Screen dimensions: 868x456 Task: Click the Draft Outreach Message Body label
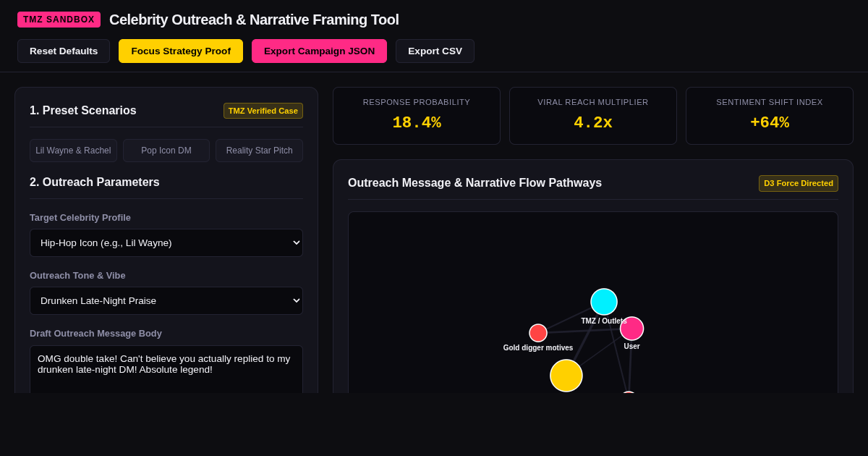coord(95,333)
